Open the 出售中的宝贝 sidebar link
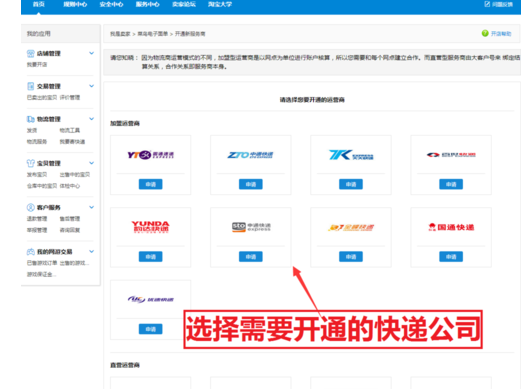 [75, 174]
